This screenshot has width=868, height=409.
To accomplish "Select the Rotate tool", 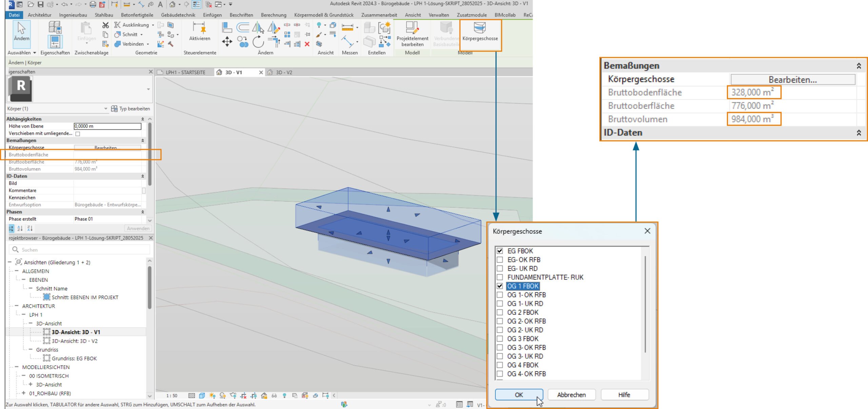I will 258,42.
